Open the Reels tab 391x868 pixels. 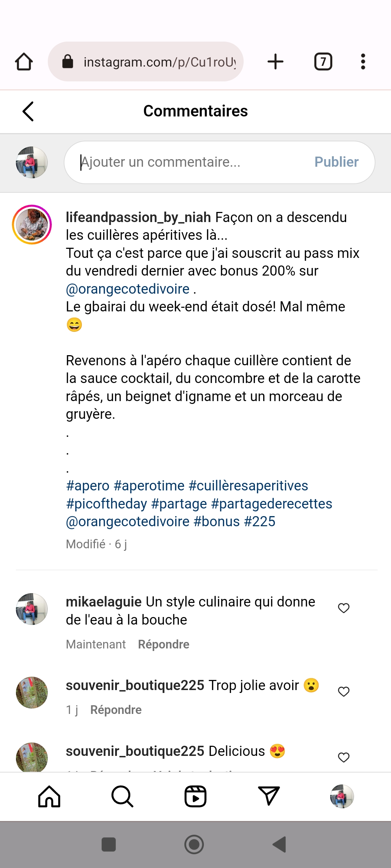(x=195, y=796)
